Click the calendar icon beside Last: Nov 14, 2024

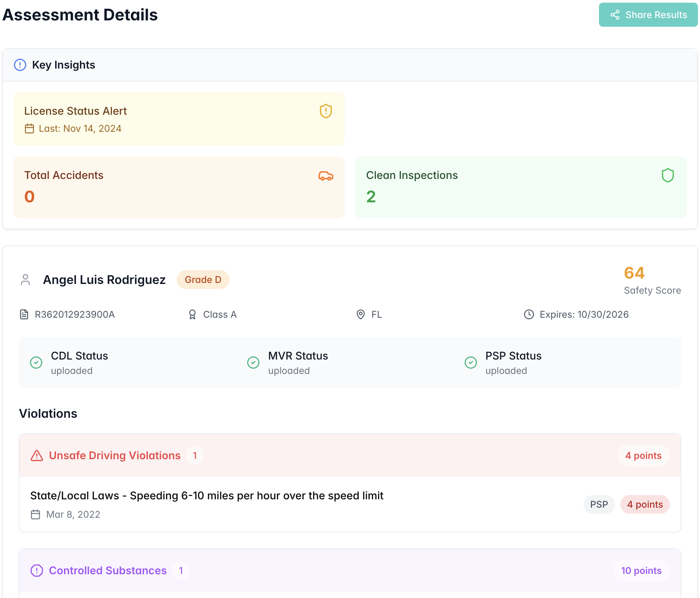coord(29,129)
